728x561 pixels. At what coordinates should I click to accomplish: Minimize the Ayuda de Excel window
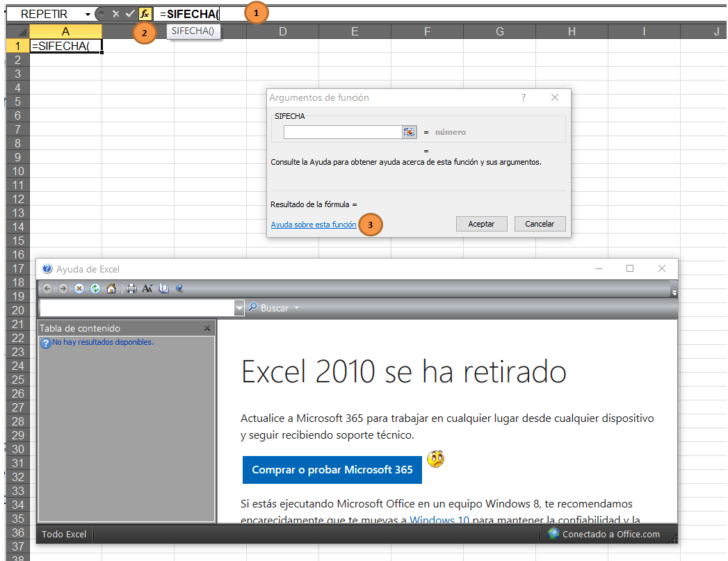coord(599,268)
